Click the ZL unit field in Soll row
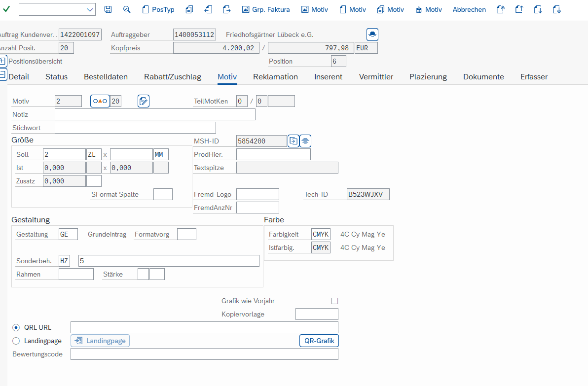 pos(94,154)
